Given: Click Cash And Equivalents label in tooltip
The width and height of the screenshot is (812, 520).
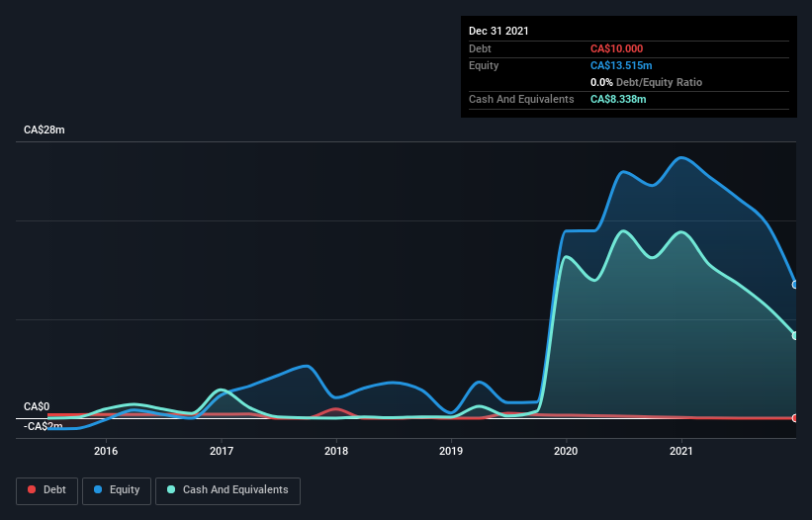Looking at the screenshot, I should [x=521, y=99].
